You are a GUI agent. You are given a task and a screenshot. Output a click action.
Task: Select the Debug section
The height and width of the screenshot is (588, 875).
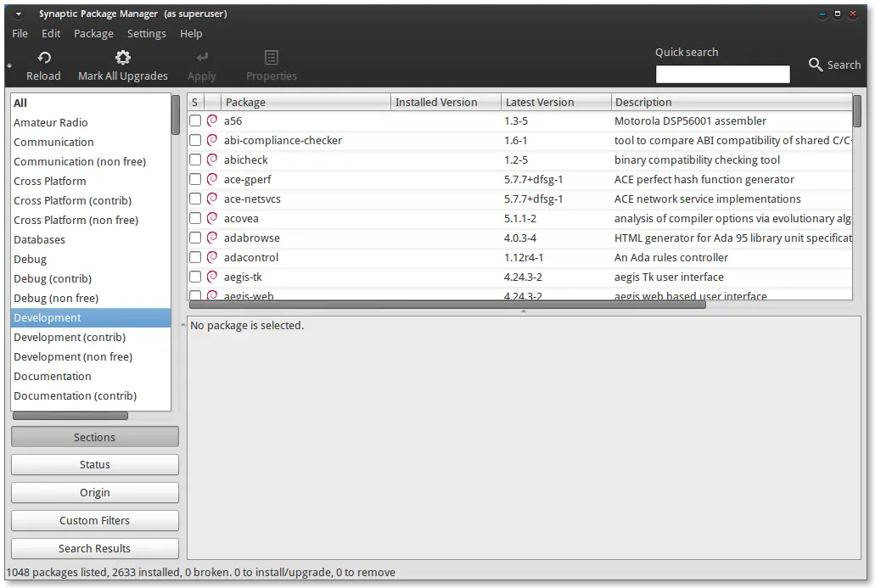[x=91, y=259]
